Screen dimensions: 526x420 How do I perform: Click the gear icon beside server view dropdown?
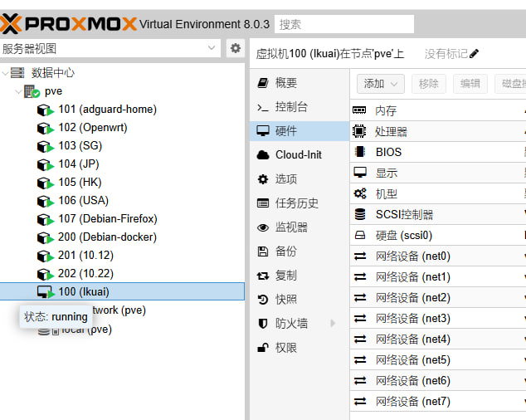[x=236, y=48]
